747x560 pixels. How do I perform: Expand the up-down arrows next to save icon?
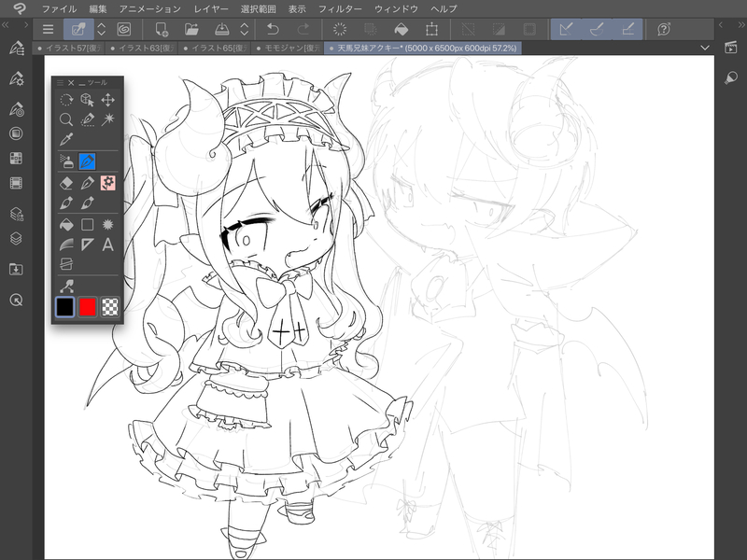[x=245, y=29]
